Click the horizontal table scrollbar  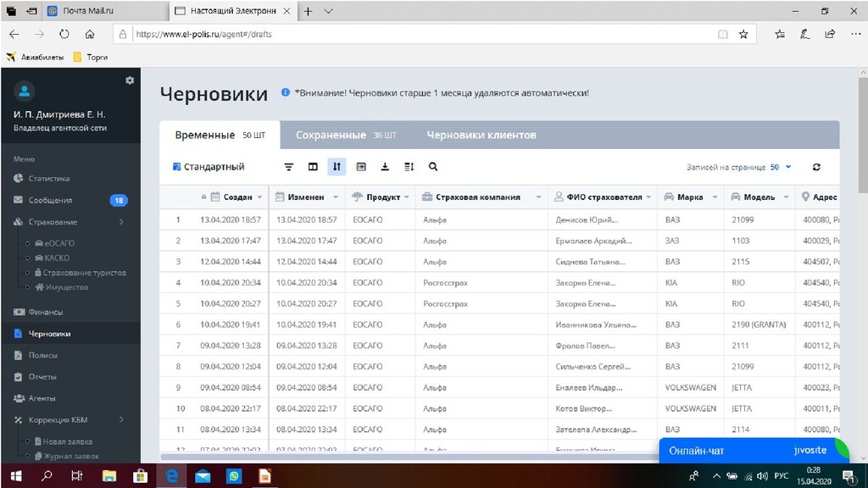[x=409, y=457]
